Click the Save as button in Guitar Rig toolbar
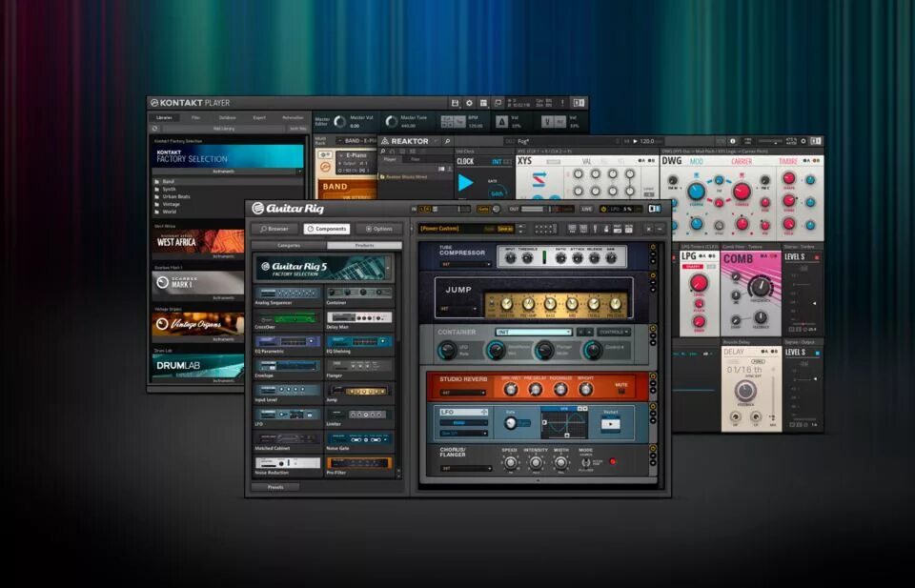915x588 pixels. 505,229
